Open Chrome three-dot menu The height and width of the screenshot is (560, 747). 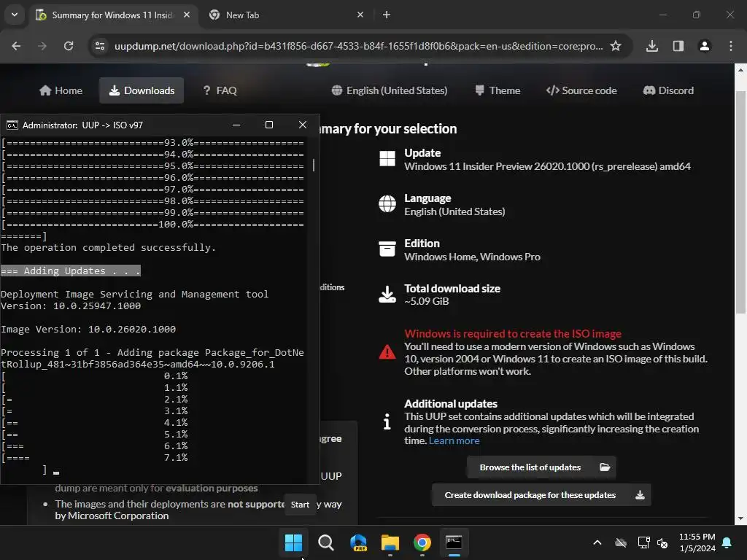[x=731, y=46]
